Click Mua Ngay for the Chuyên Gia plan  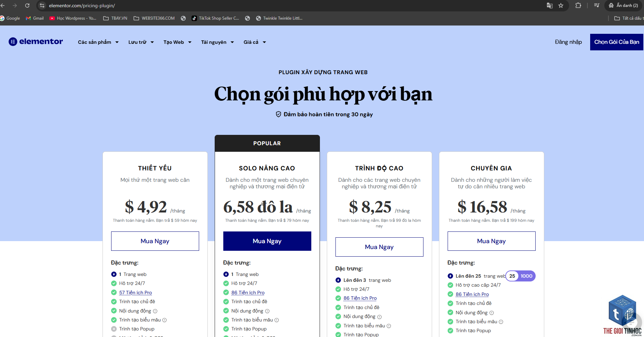point(491,241)
